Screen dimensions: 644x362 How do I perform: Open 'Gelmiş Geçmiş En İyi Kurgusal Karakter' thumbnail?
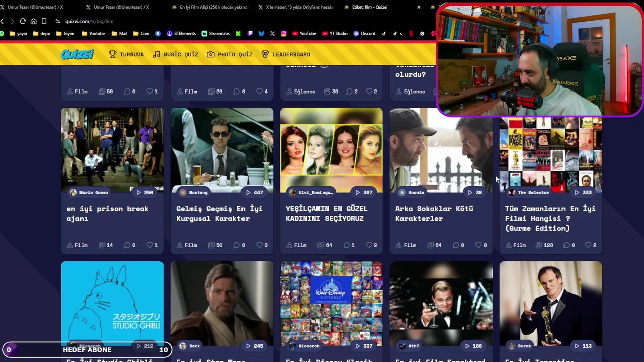point(222,149)
